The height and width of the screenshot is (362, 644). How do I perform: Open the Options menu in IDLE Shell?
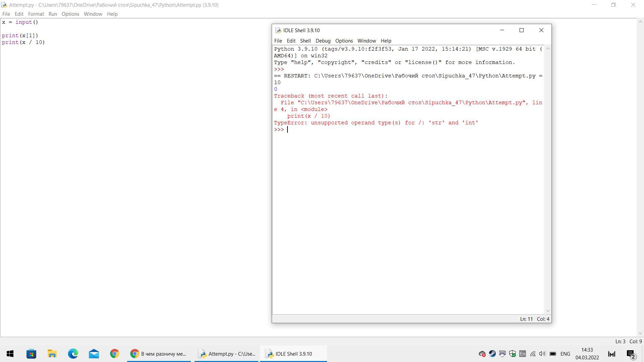pos(344,41)
